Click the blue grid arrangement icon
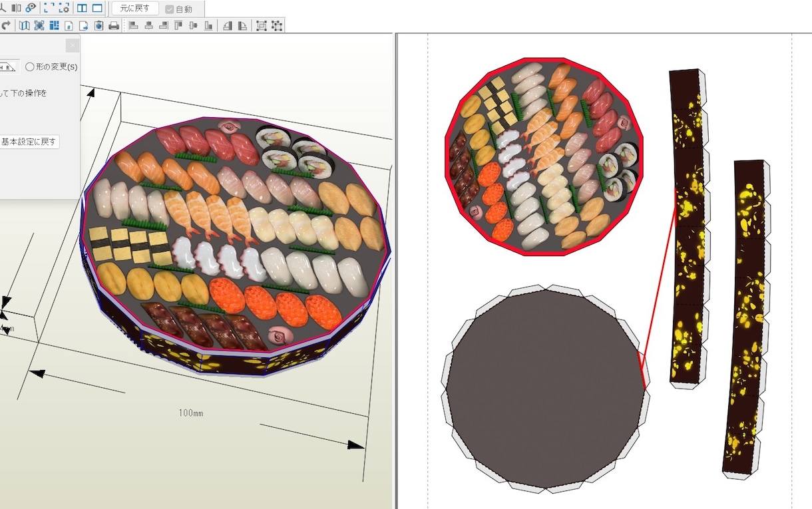This screenshot has height=509, width=812. click(54, 26)
